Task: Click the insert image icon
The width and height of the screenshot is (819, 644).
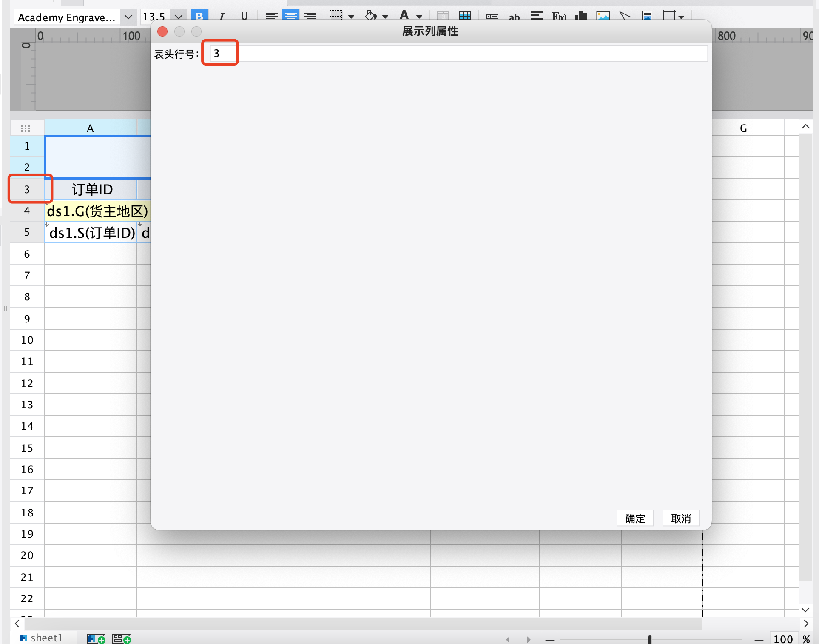Action: [x=603, y=16]
